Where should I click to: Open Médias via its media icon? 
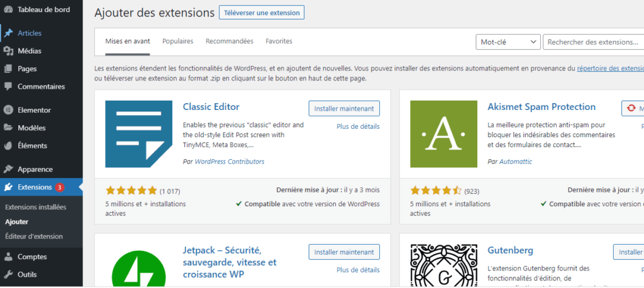point(8,51)
